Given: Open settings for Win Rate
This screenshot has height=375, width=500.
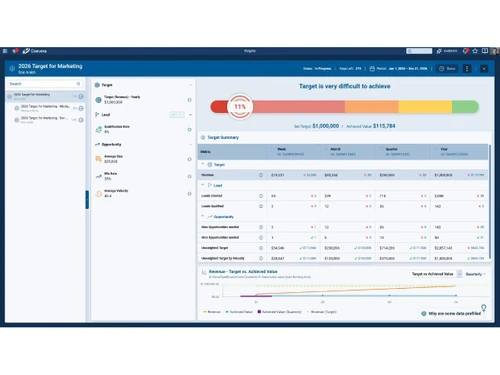Looking at the screenshot, I should pos(189,176).
